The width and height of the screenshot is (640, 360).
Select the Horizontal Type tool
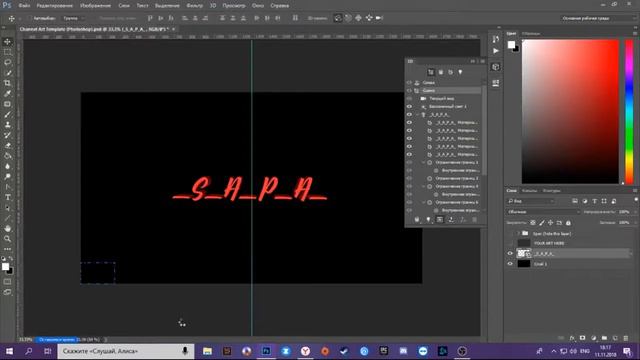[7, 197]
